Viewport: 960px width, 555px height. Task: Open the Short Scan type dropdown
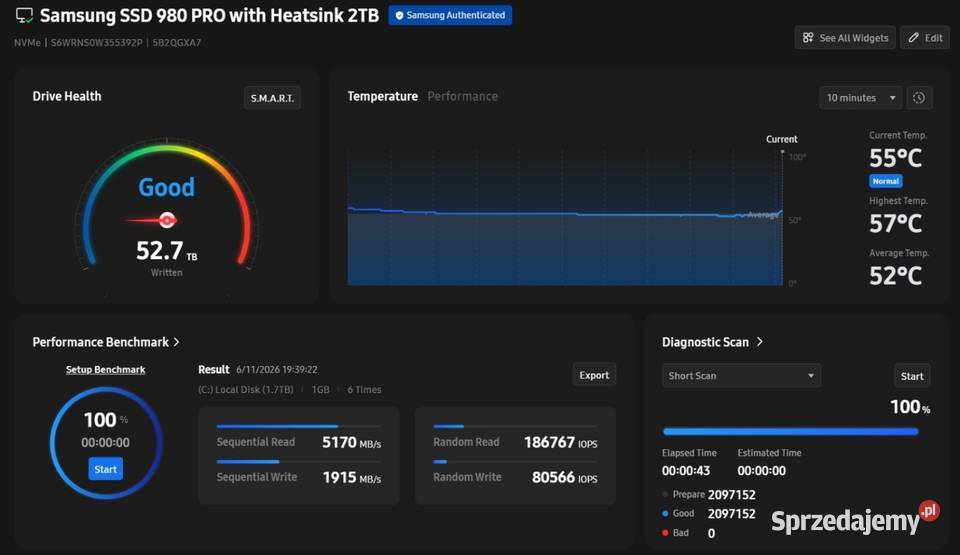(x=741, y=376)
